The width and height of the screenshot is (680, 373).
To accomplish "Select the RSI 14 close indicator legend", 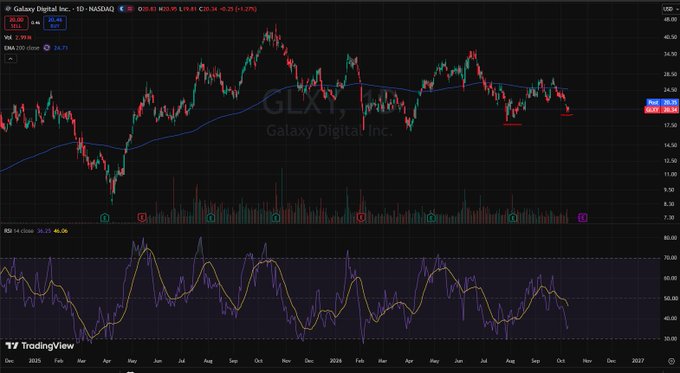I will coord(19,231).
